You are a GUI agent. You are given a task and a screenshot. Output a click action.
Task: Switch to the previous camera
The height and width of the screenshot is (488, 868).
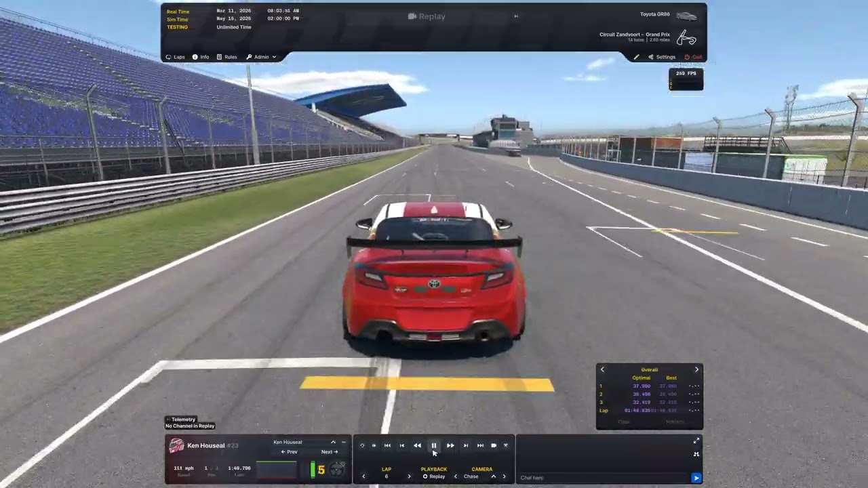click(455, 476)
